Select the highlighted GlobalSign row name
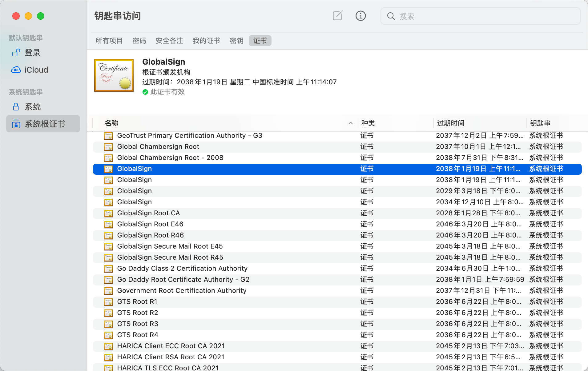Viewport: 588px width, 371px height. pyautogui.click(x=135, y=169)
